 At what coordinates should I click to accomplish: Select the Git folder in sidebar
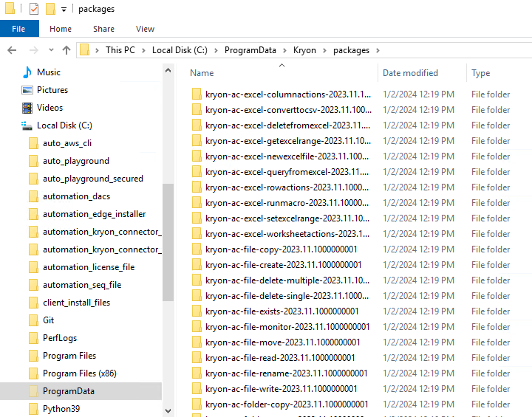tap(48, 320)
